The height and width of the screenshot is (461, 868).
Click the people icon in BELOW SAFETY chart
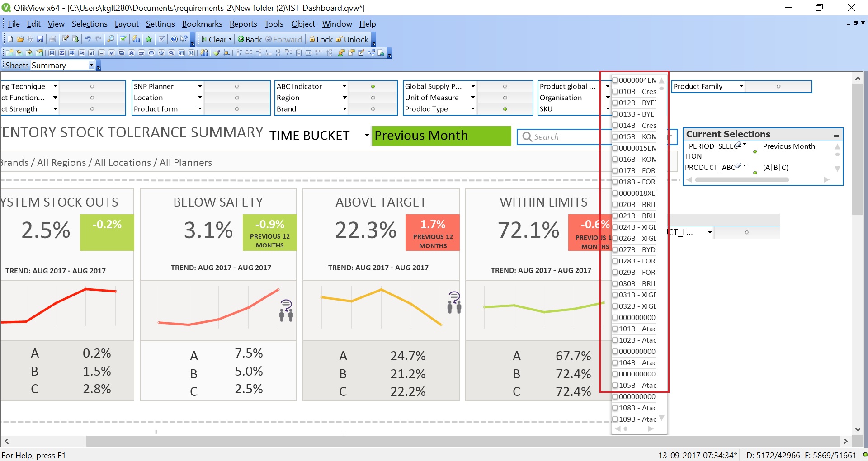(x=286, y=310)
